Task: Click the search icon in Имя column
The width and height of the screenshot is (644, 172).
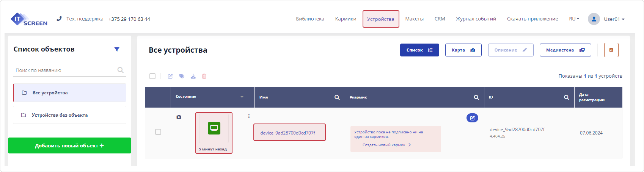Action: tap(337, 97)
